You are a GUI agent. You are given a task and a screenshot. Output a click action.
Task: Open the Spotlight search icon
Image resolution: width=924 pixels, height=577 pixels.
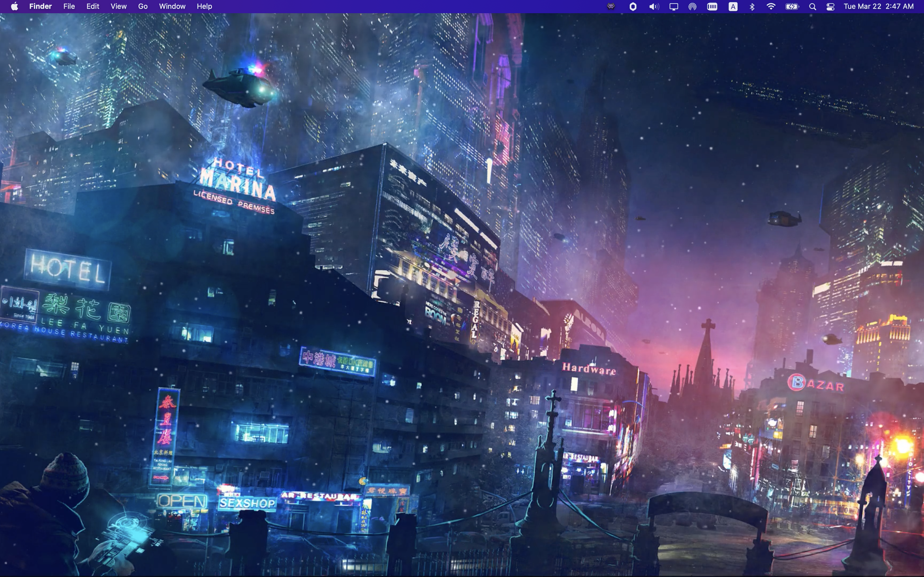(812, 6)
